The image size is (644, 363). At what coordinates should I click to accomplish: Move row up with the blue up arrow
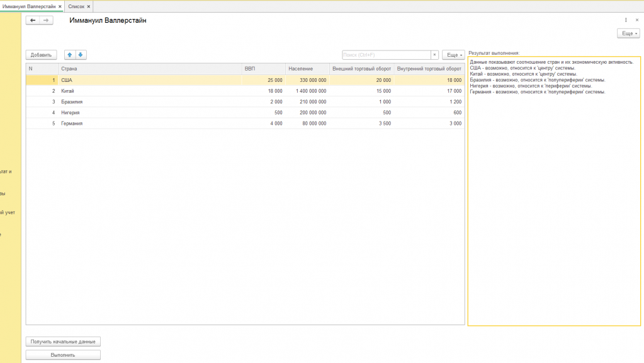coord(70,55)
